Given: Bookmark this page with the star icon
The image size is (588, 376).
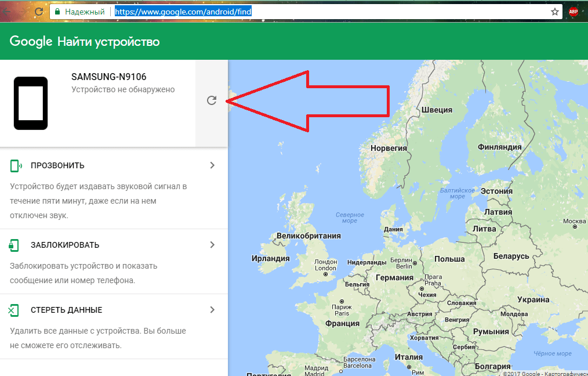Looking at the screenshot, I should coord(555,12).
